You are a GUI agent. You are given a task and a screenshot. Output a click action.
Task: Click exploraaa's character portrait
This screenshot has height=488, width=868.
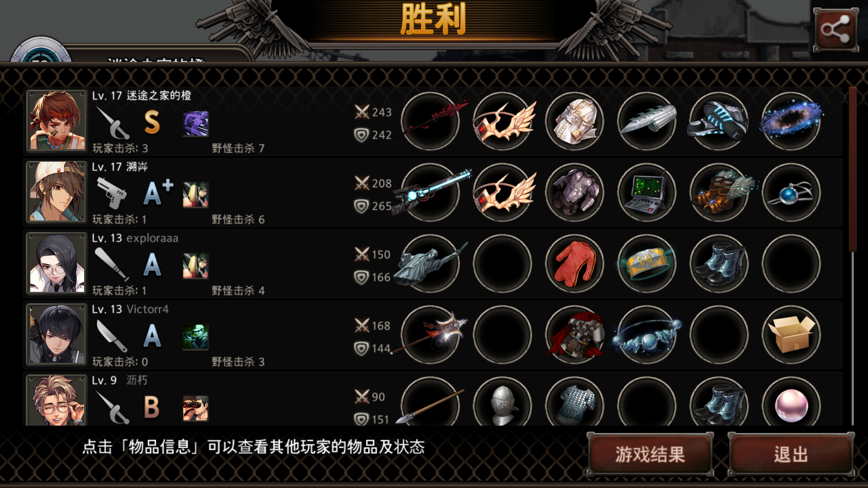57,263
